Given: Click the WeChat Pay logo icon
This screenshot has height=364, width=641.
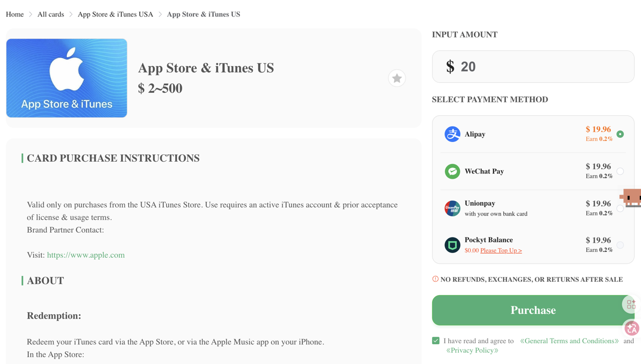Looking at the screenshot, I should 452,171.
